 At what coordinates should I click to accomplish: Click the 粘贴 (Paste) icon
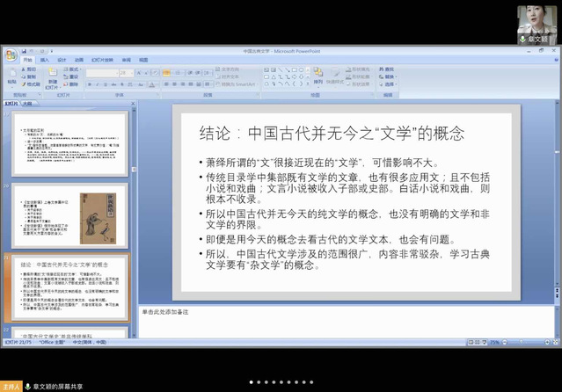coord(11,75)
